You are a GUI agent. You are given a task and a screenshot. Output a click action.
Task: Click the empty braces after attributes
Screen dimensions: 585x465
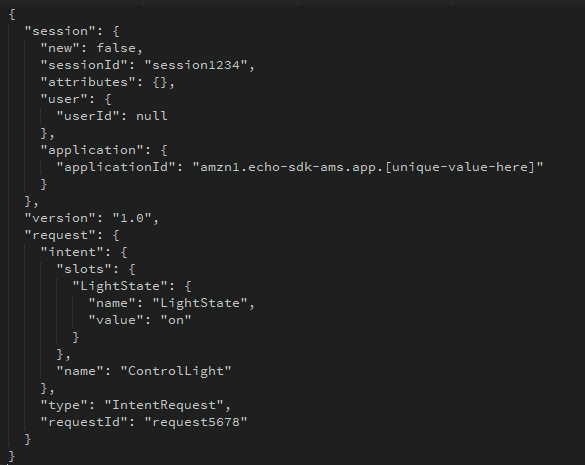pyautogui.click(x=160, y=82)
